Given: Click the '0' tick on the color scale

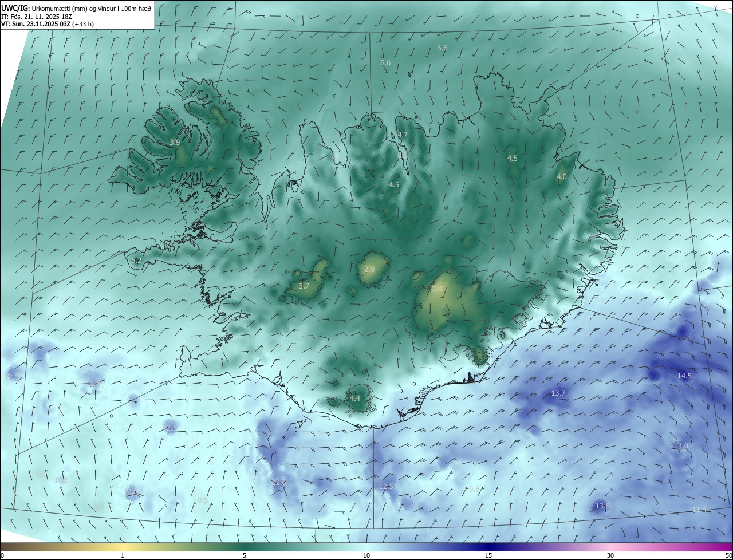Looking at the screenshot, I should [x=2, y=556].
